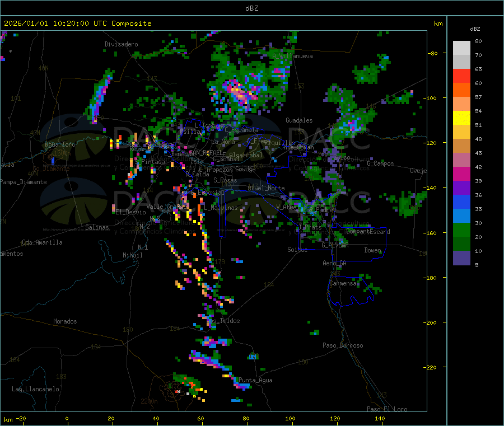Click the Atuel_Norte location label
Image resolution: width=504 pixels, height=426 pixels.
(x=266, y=188)
